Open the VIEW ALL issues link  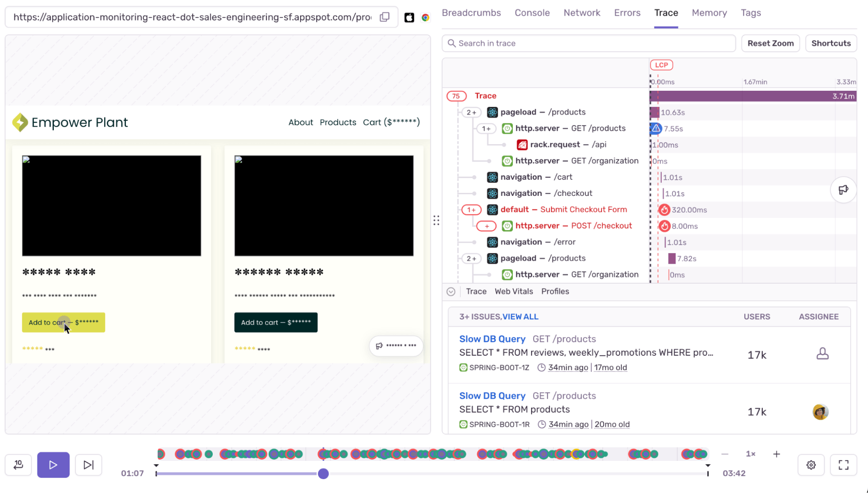(x=521, y=317)
